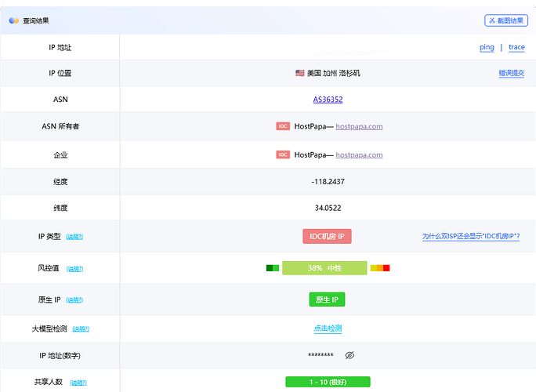
Task: Click the 美国 加州 洛杉矶 location text
Action: click(333, 73)
